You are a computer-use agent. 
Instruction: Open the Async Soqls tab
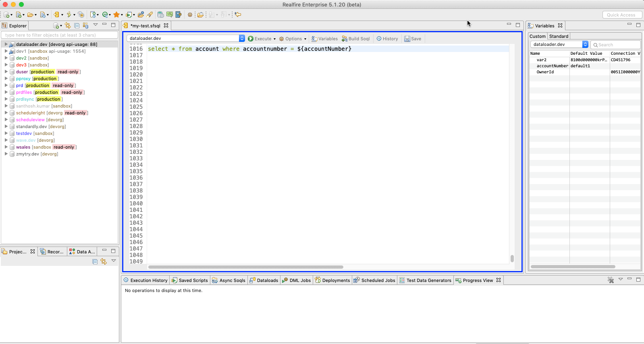click(229, 280)
